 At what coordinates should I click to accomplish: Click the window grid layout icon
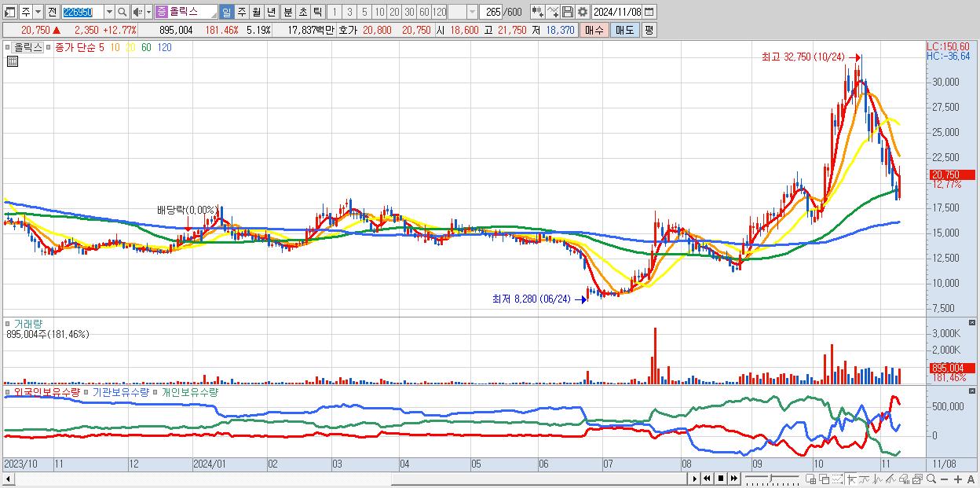pyautogui.click(x=811, y=479)
